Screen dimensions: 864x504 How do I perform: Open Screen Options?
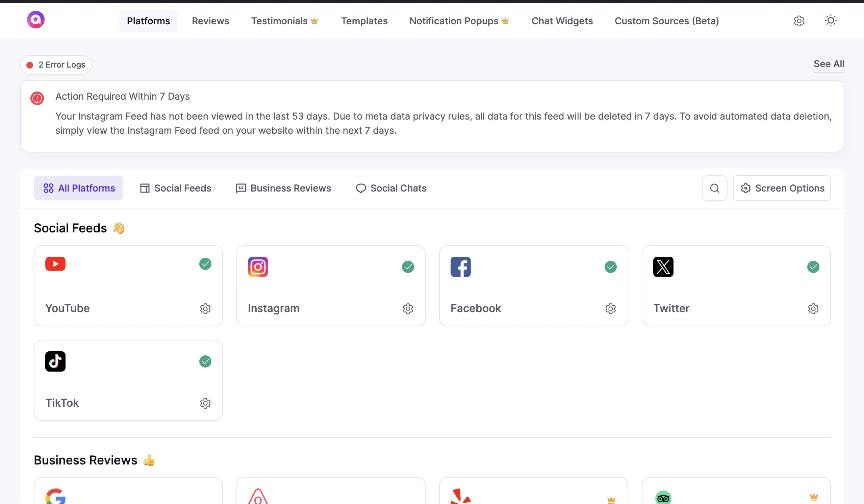782,188
